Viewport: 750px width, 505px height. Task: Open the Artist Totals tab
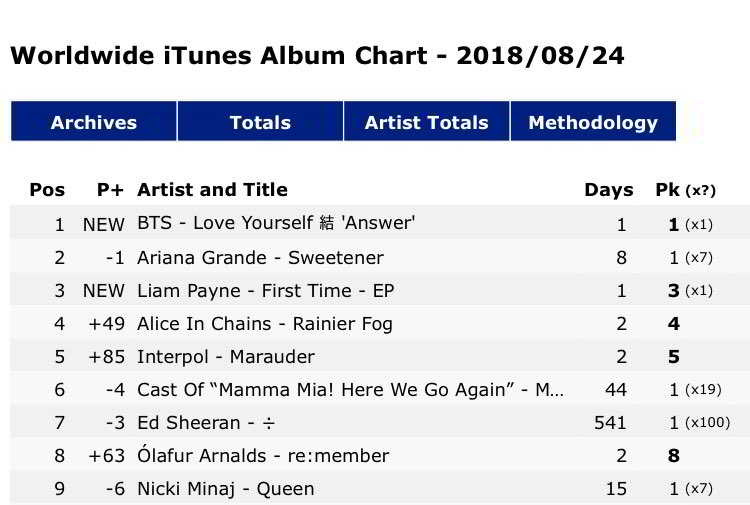(427, 123)
